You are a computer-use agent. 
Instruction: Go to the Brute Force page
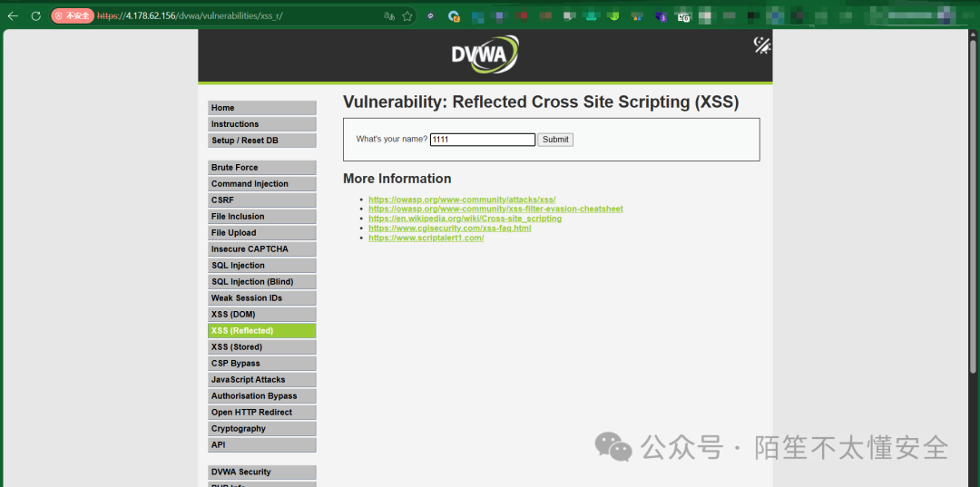(x=262, y=168)
